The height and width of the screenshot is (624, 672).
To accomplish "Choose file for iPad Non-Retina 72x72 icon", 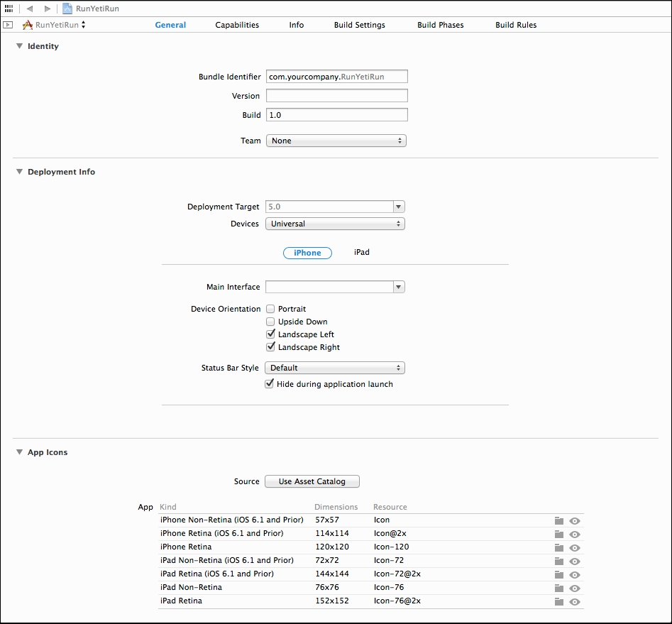I will [559, 561].
